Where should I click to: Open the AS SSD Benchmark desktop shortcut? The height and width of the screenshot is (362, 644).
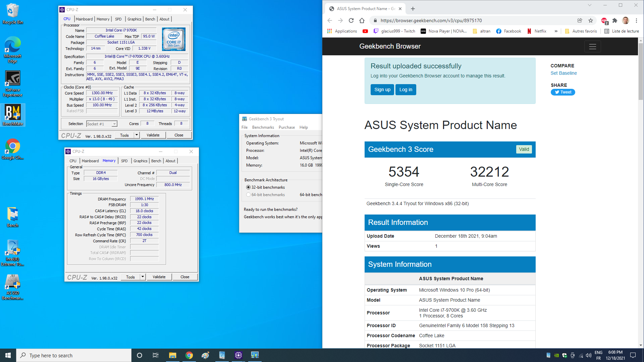click(12, 287)
